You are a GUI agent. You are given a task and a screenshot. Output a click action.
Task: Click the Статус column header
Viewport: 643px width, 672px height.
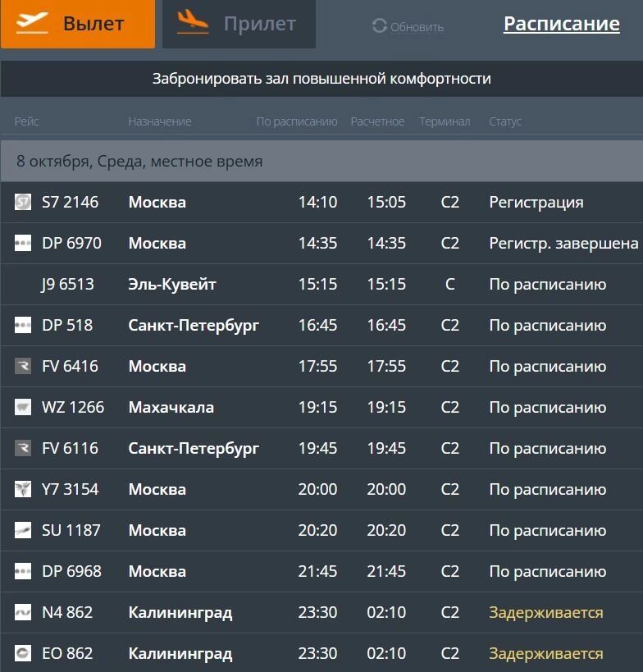[505, 121]
